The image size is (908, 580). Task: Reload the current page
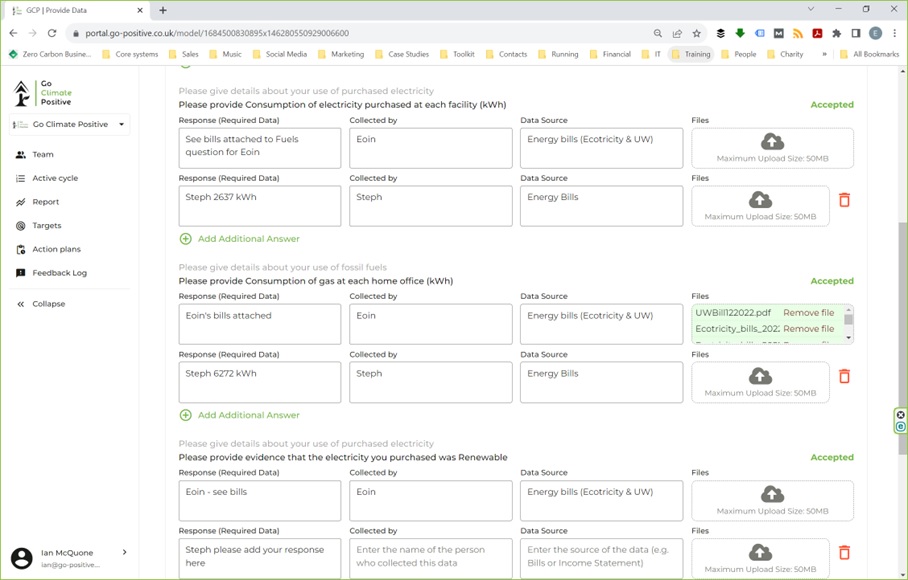coord(52,33)
